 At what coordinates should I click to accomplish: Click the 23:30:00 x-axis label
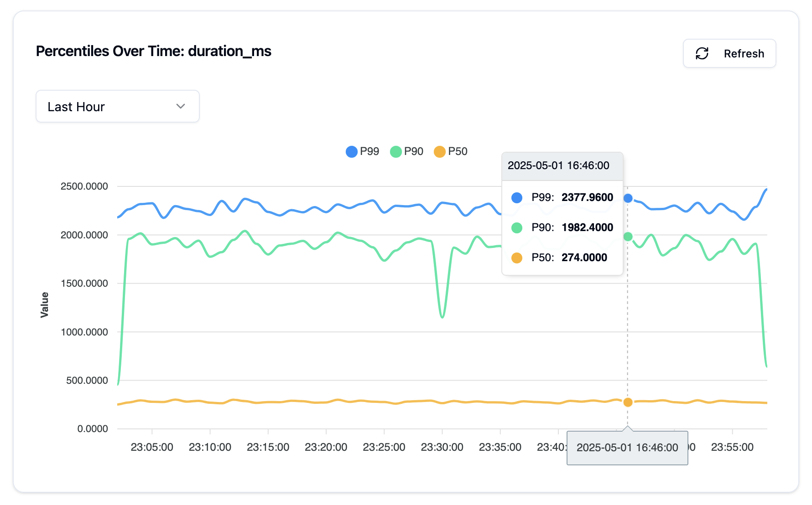pyautogui.click(x=442, y=447)
